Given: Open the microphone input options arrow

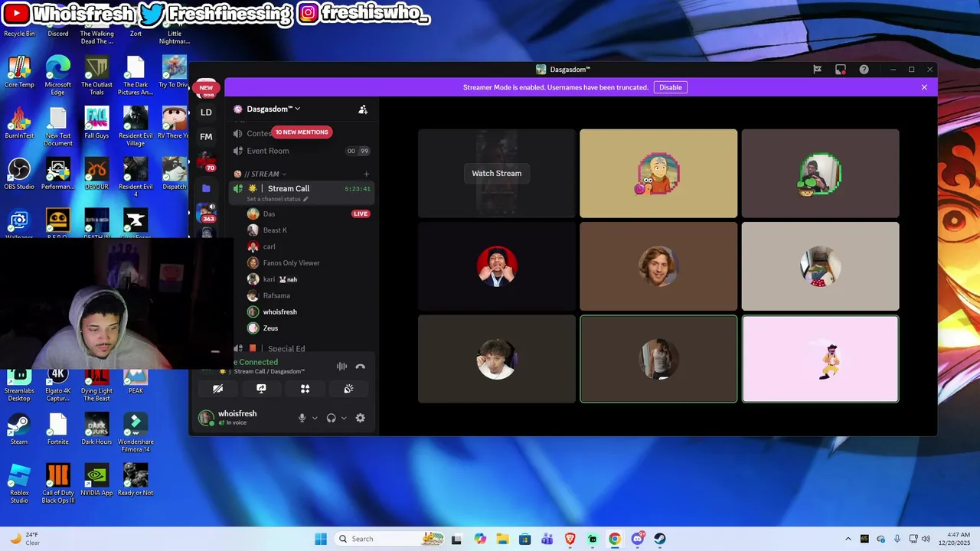Looking at the screenshot, I should [x=315, y=418].
